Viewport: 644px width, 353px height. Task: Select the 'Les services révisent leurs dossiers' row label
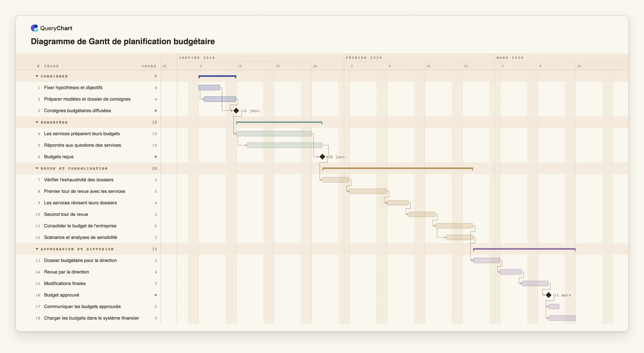(x=81, y=203)
